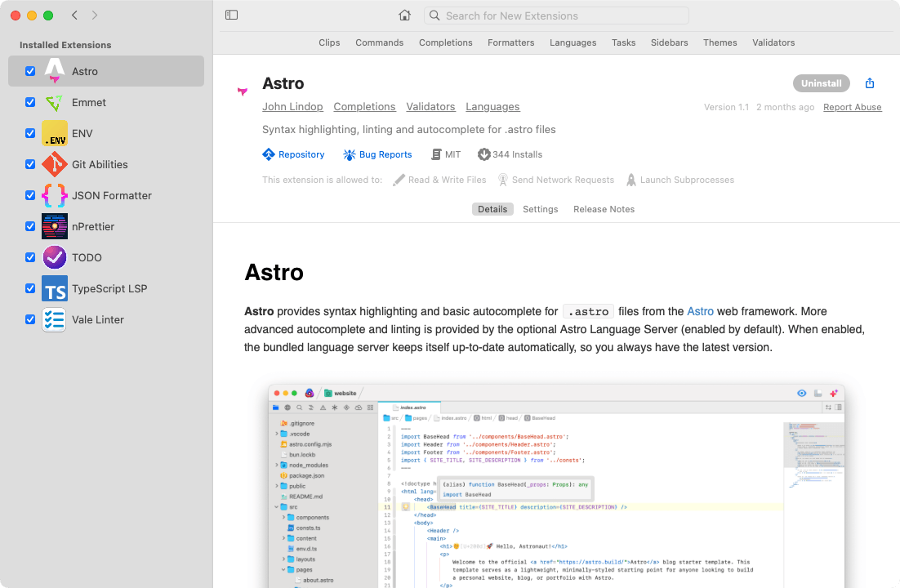Click the TypeScript LSP extension icon
The image size is (900, 588).
pyautogui.click(x=54, y=288)
